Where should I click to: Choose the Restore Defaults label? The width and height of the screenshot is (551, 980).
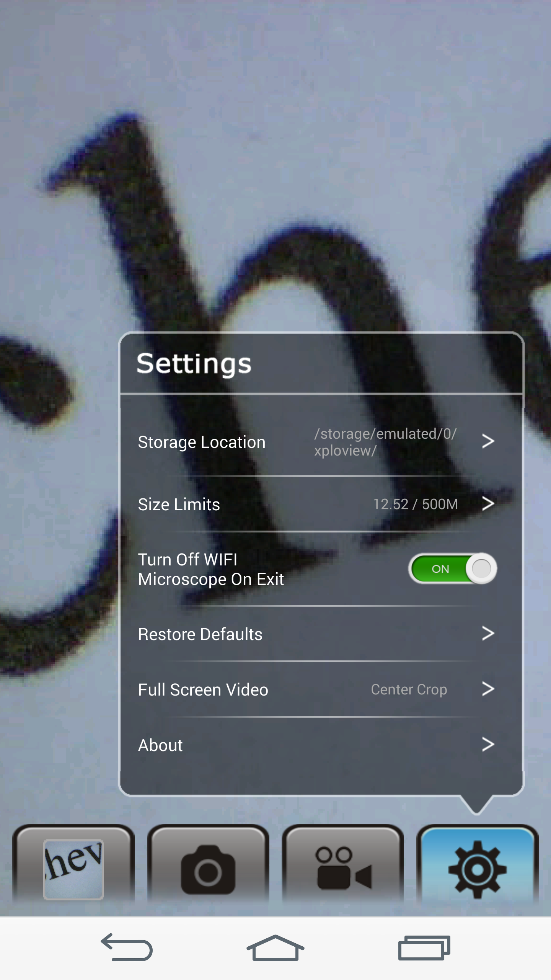coord(200,634)
